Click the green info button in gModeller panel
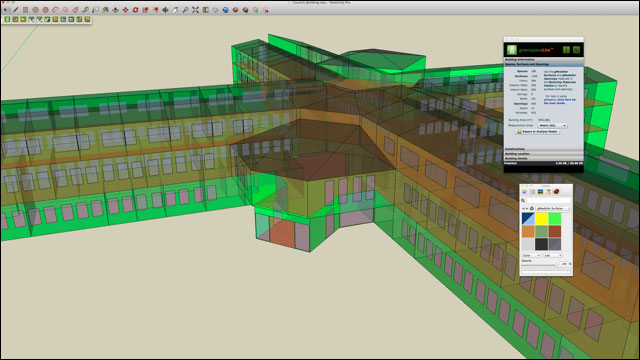The image size is (640, 360). (x=567, y=50)
